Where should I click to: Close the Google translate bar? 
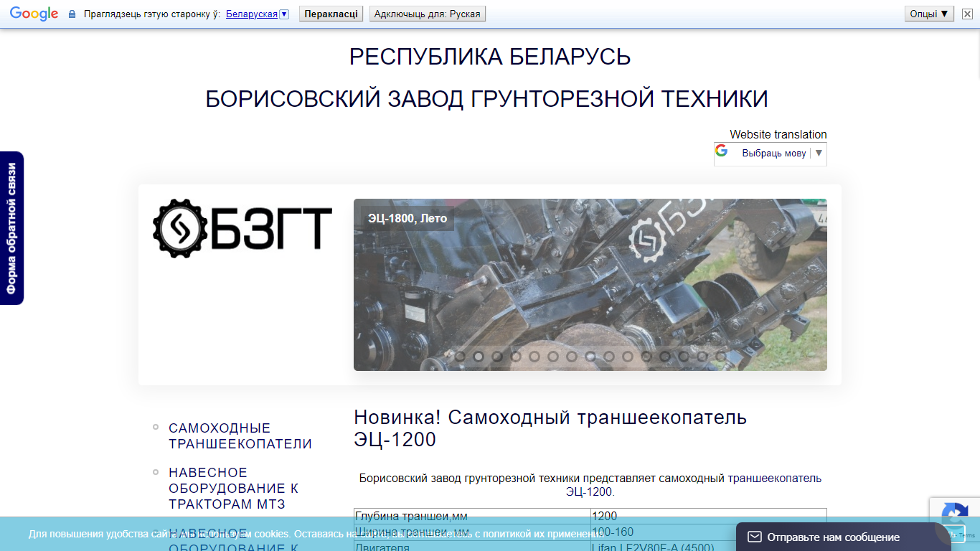click(x=967, y=14)
